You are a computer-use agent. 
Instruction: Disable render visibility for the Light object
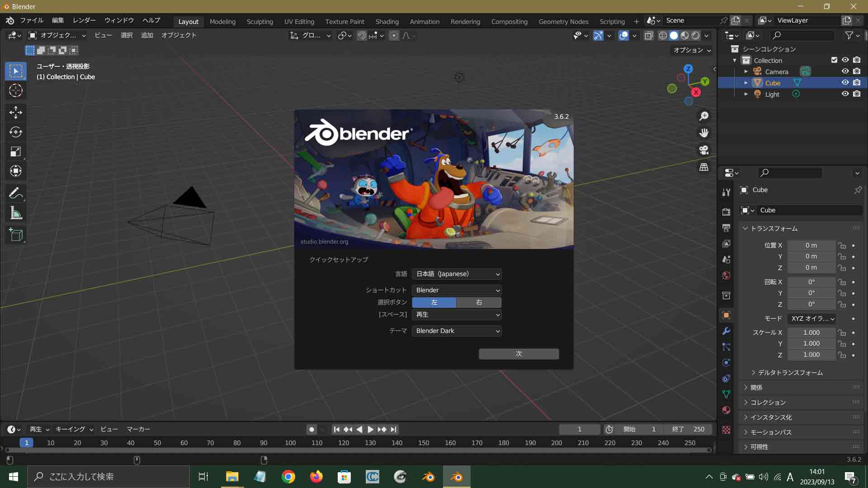(856, 94)
